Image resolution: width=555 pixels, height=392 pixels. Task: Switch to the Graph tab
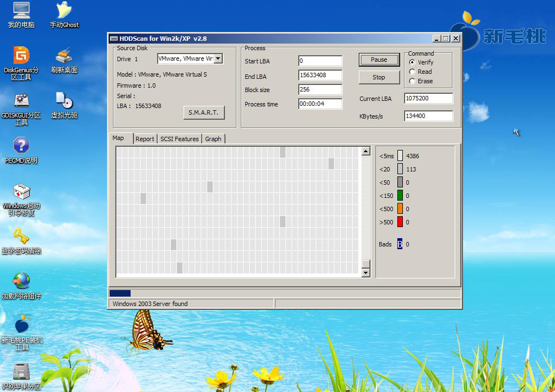pyautogui.click(x=213, y=139)
